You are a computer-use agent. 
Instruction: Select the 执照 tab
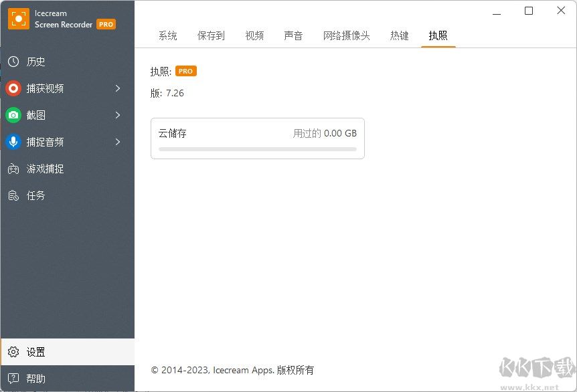tap(438, 35)
